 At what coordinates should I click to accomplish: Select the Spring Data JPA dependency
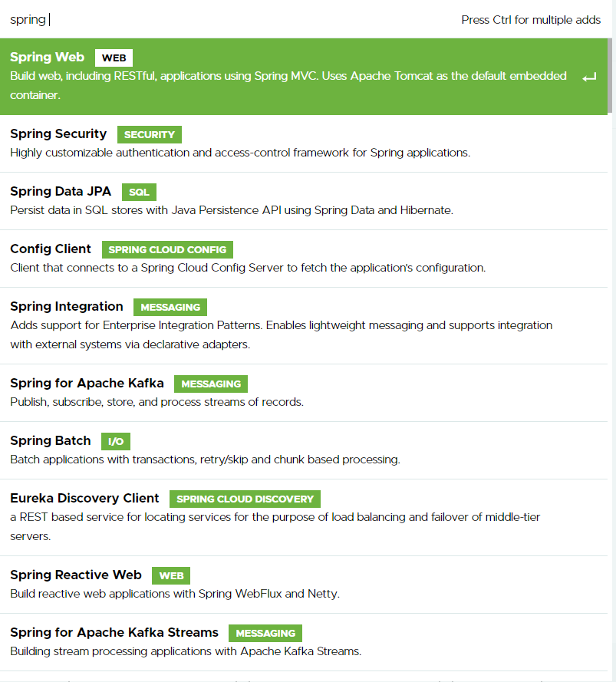pyautogui.click(x=304, y=201)
